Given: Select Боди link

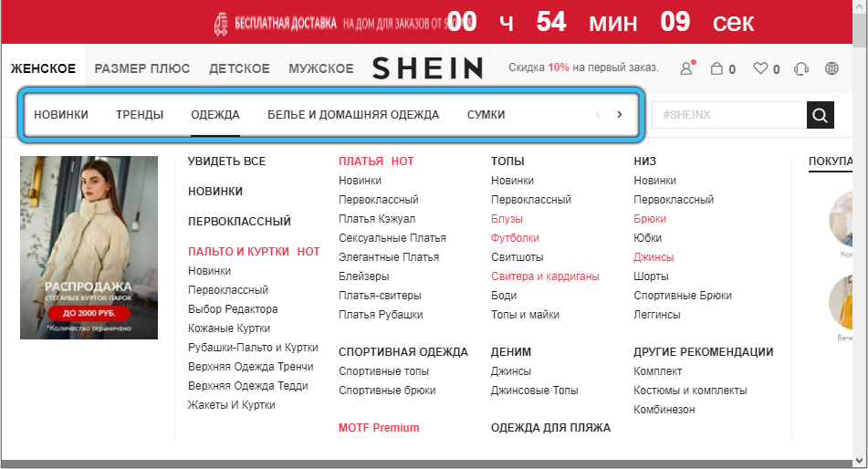Looking at the screenshot, I should click(x=504, y=295).
